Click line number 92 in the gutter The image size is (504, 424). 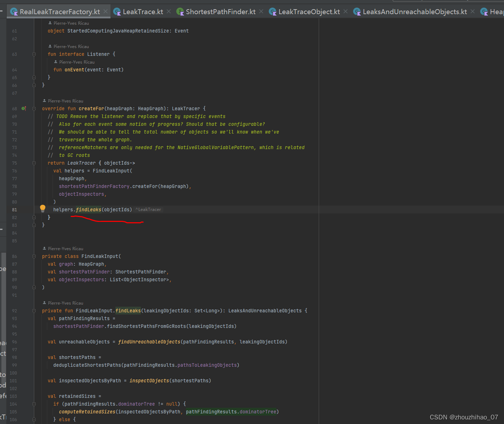(14, 311)
